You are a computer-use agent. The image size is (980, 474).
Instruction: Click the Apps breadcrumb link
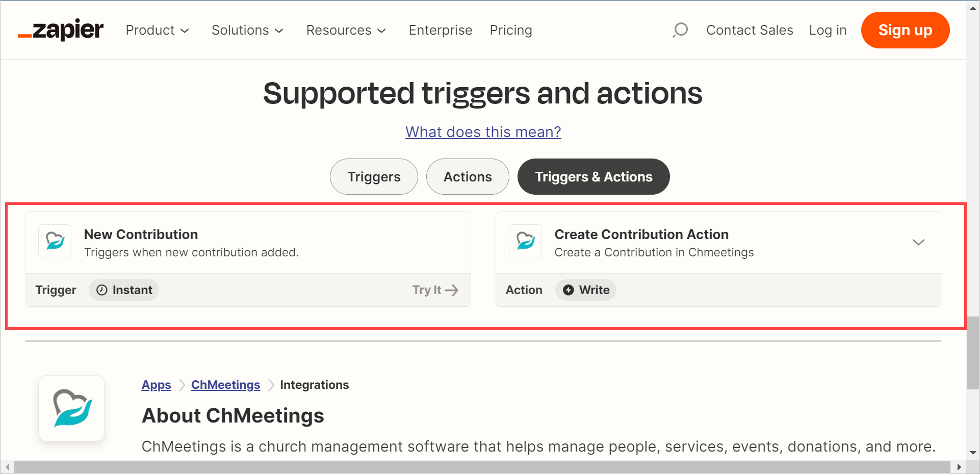156,385
